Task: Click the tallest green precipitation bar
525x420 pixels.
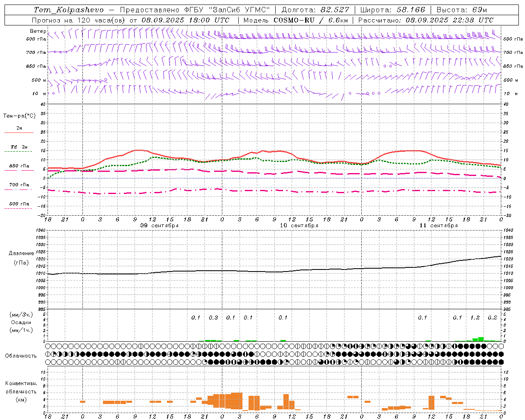Action: [481, 339]
